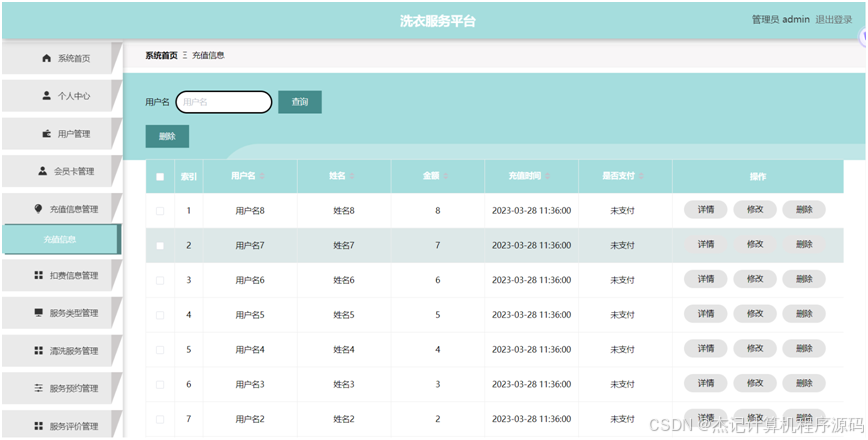View 详情 for 用户名6
Image resolution: width=868 pixels, height=440 pixels.
coord(705,279)
